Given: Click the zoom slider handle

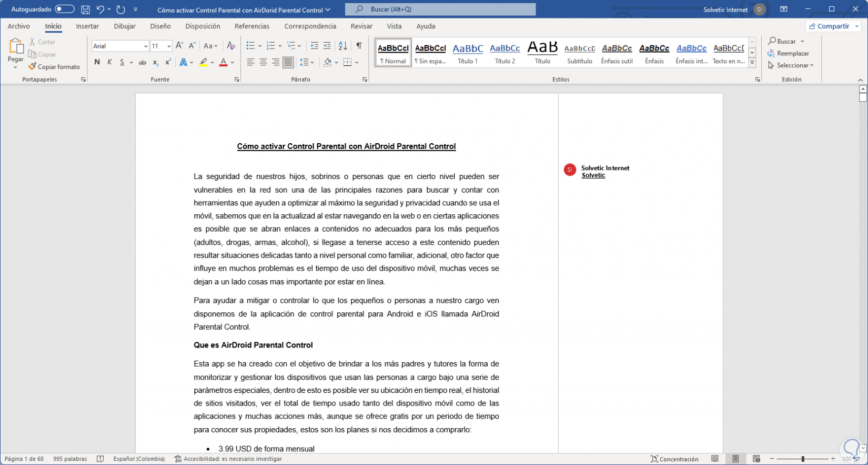Looking at the screenshot, I should pos(803,459).
